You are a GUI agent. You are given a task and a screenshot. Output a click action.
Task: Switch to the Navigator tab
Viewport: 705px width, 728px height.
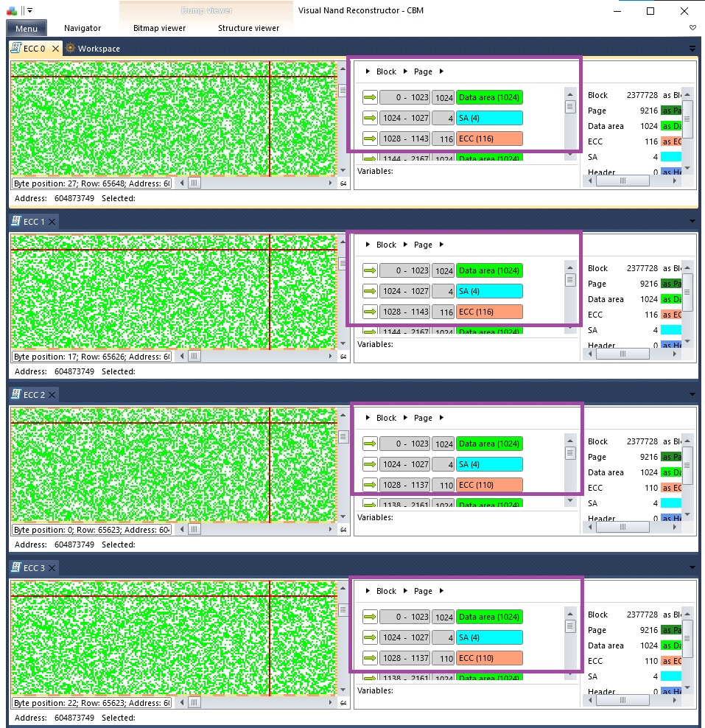83,28
